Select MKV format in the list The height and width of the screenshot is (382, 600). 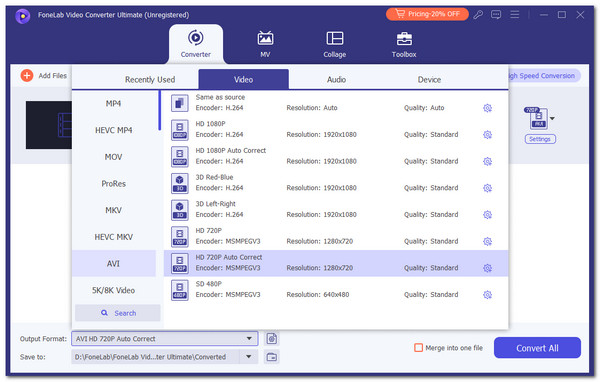(114, 210)
